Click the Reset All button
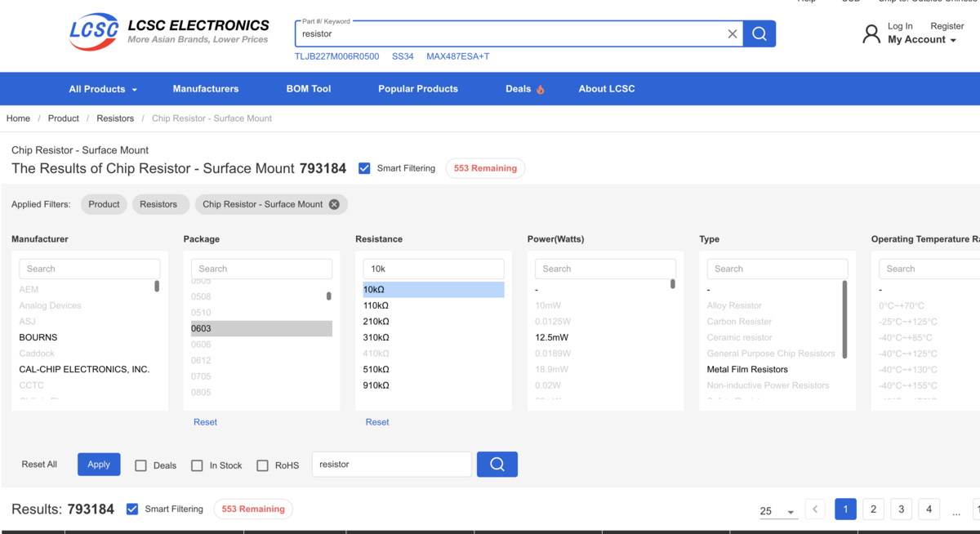 click(39, 465)
